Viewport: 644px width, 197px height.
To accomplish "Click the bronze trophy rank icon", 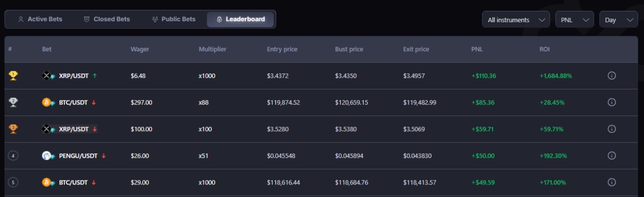I will (x=13, y=129).
